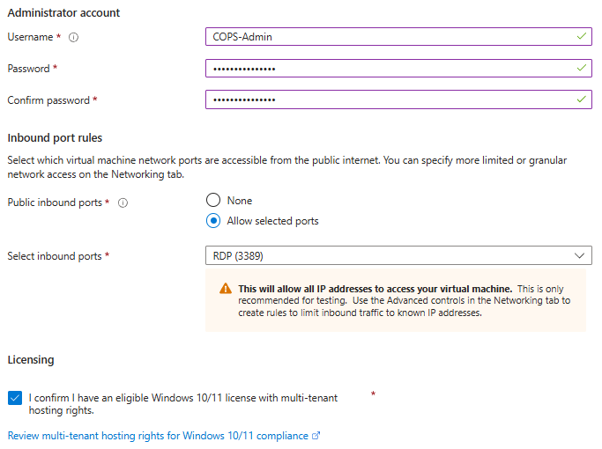Click the COPS-Admin username field
602x449 pixels.
click(399, 37)
